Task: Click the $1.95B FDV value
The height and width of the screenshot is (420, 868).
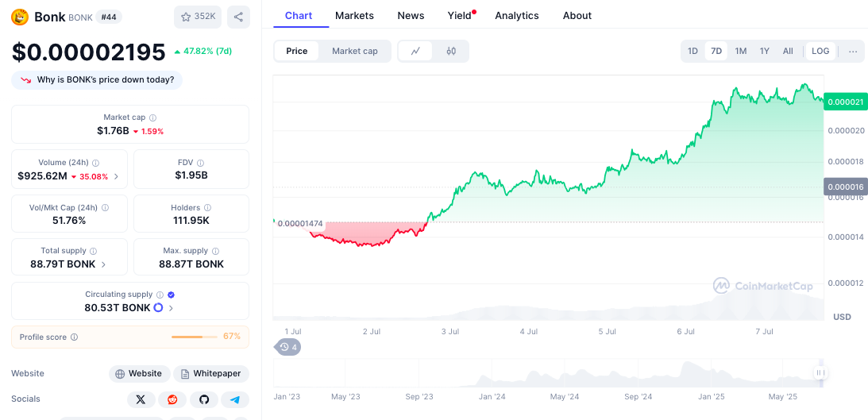Action: (x=191, y=175)
